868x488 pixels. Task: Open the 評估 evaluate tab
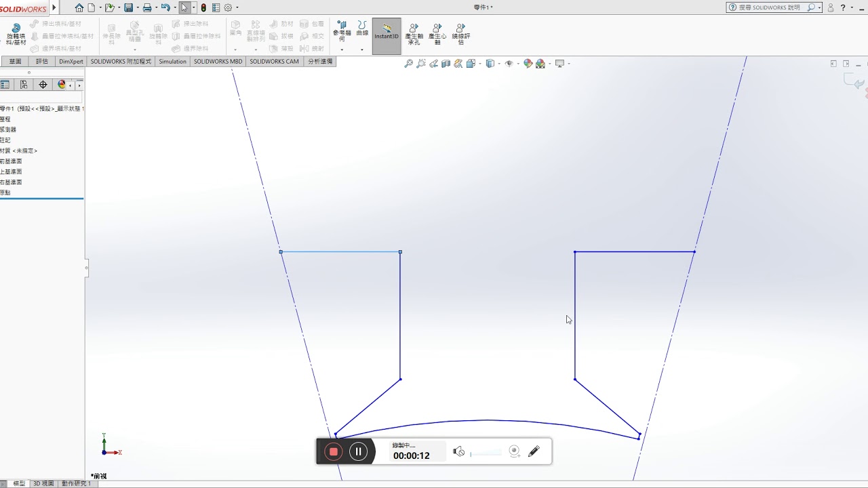point(42,61)
